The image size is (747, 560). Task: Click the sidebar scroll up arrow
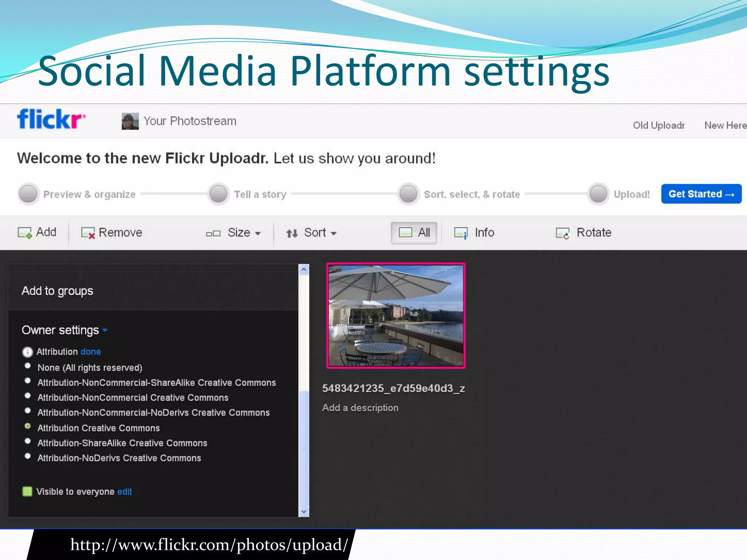click(x=303, y=269)
